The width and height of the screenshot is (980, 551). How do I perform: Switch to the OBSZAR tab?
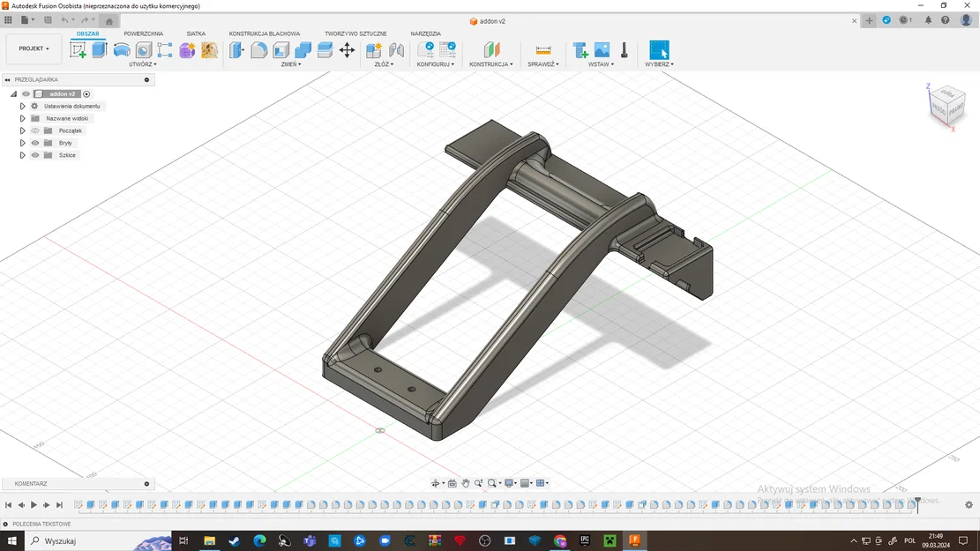(87, 34)
